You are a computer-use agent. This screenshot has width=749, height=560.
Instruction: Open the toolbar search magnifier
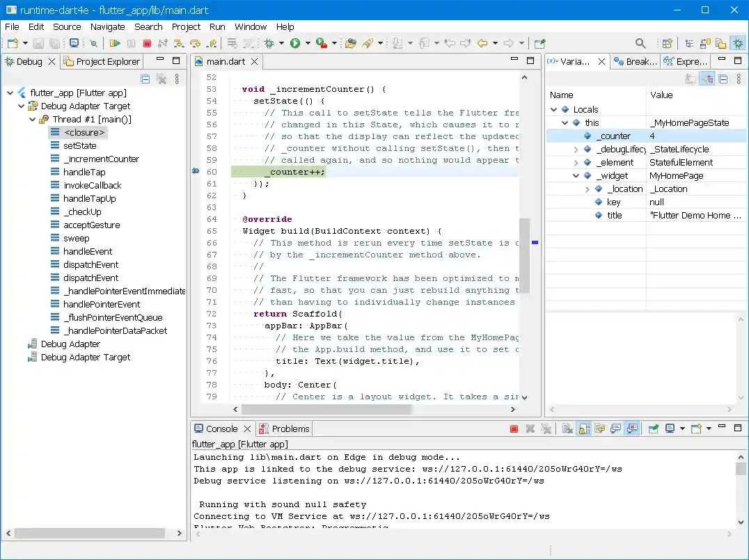pyautogui.click(x=640, y=43)
